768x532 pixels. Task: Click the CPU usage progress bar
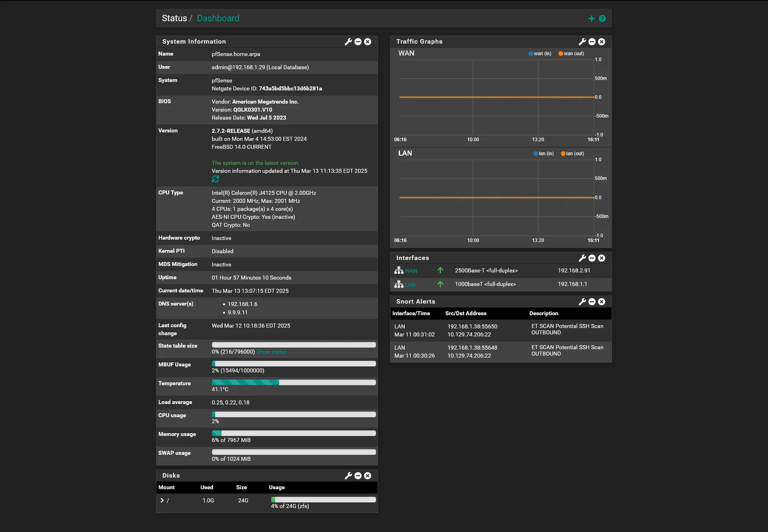(x=294, y=414)
